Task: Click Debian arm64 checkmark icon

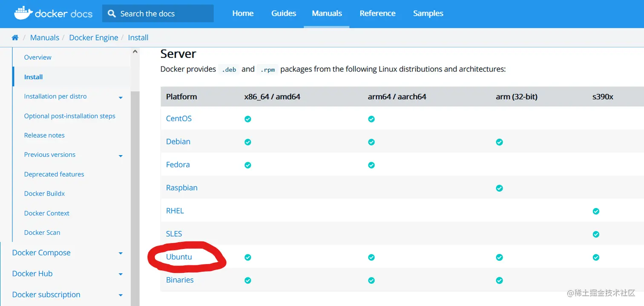Action: coord(371,142)
